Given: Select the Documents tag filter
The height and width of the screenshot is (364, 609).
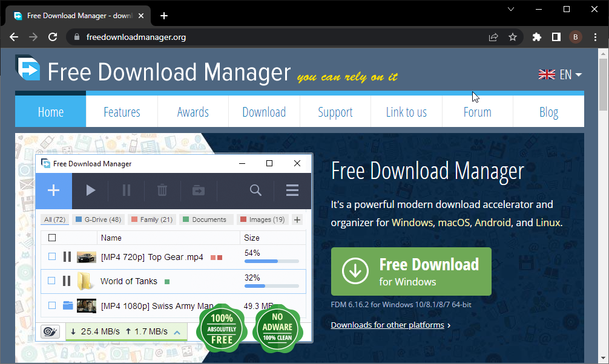Looking at the screenshot, I should pos(206,219).
